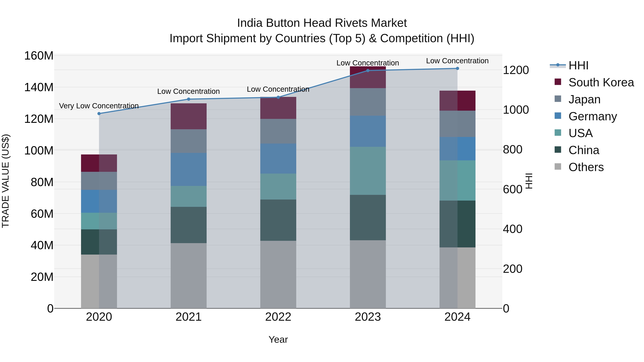This screenshot has height=362, width=644.
Task: Click the Germany segment of the 2020 bar
Action: tap(99, 201)
